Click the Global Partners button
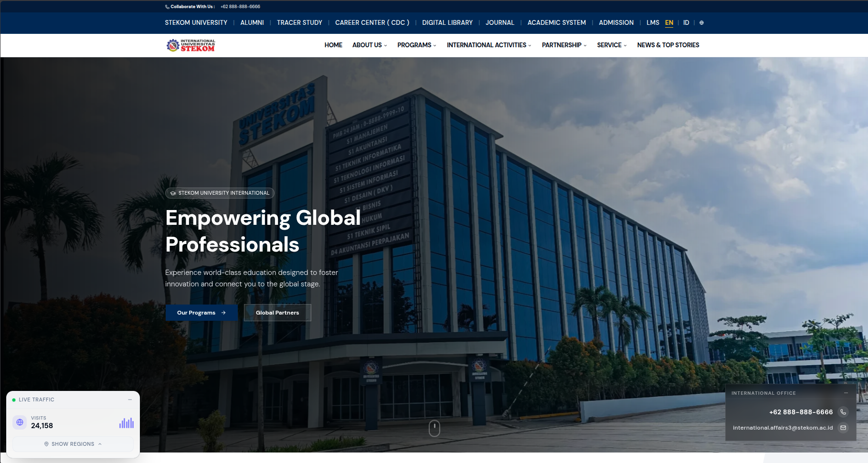868x463 pixels. [x=277, y=313]
